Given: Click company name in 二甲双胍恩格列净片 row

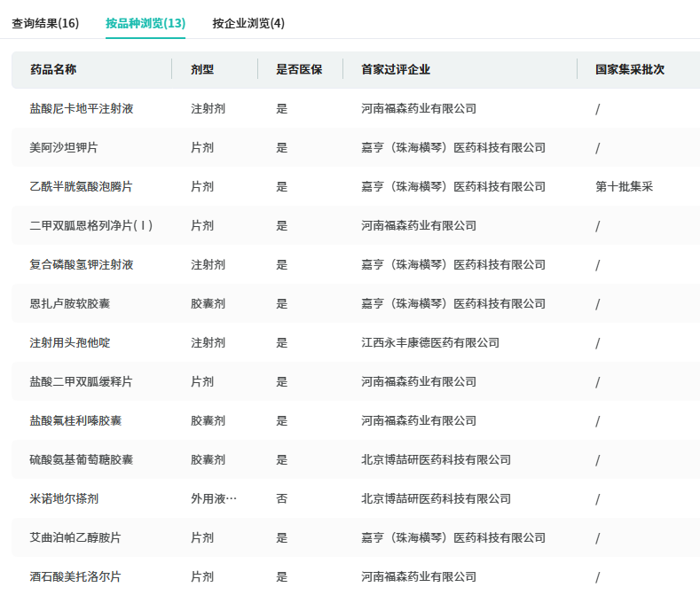Looking at the screenshot, I should point(419,226).
